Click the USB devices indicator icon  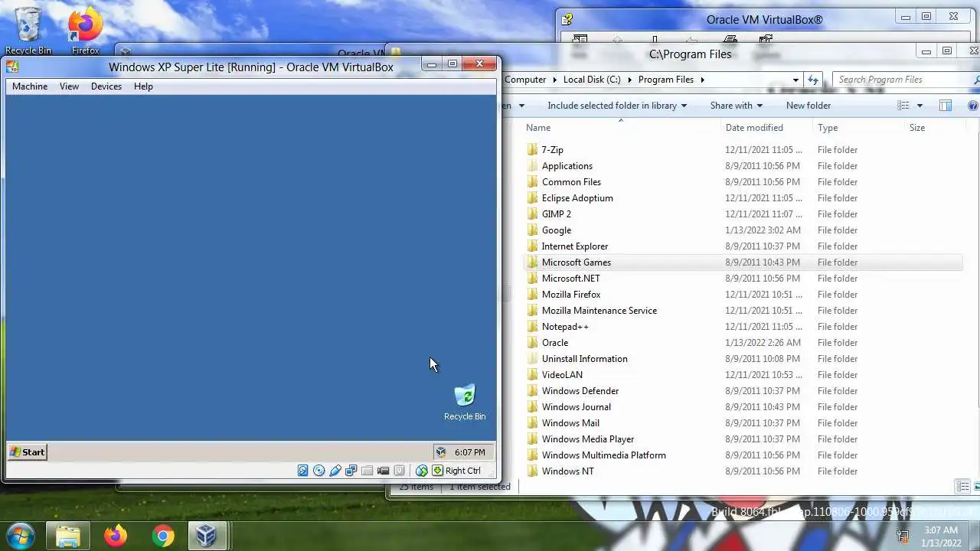pyautogui.click(x=335, y=471)
